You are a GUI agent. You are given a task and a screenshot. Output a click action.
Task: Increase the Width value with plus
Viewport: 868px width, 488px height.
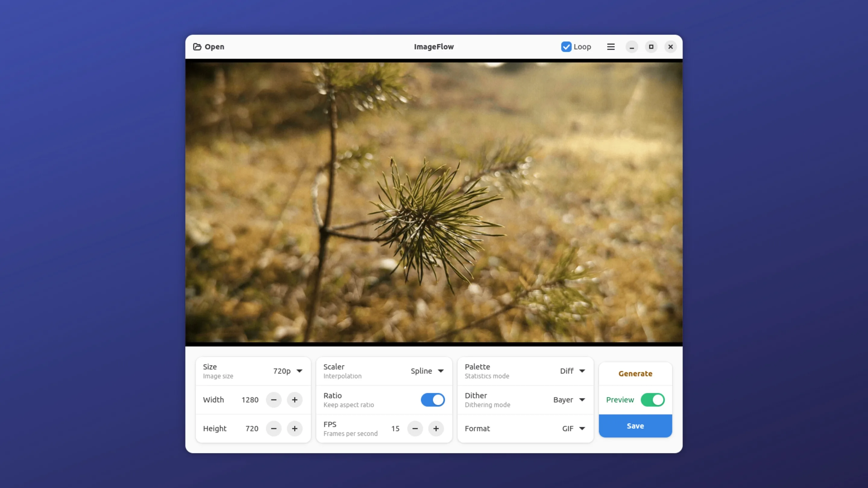tap(294, 400)
